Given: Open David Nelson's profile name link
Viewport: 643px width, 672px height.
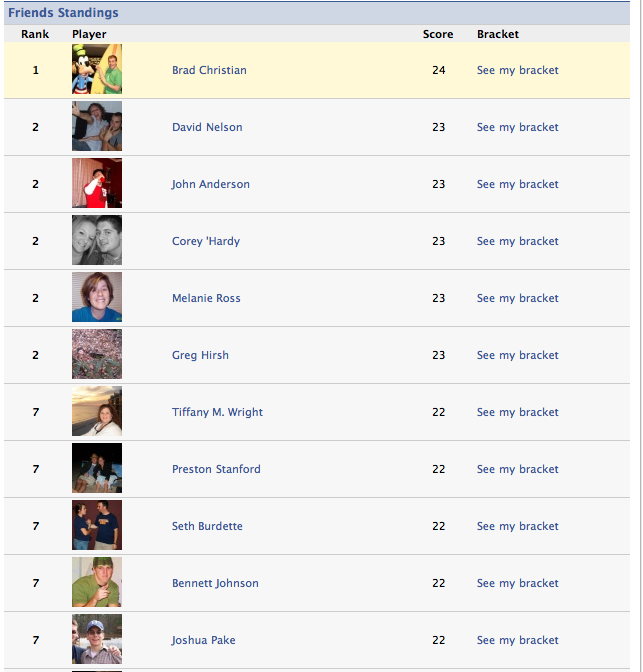Looking at the screenshot, I should pos(207,127).
